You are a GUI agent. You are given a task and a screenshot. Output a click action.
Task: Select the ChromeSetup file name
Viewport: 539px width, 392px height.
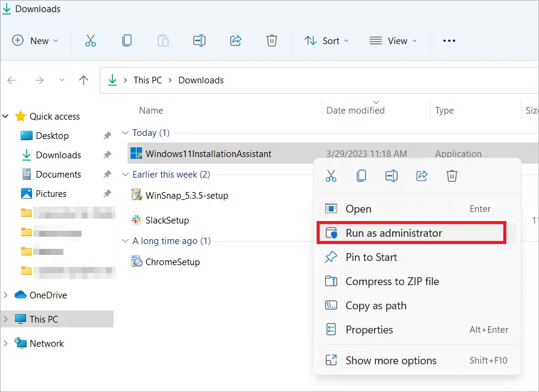click(173, 262)
